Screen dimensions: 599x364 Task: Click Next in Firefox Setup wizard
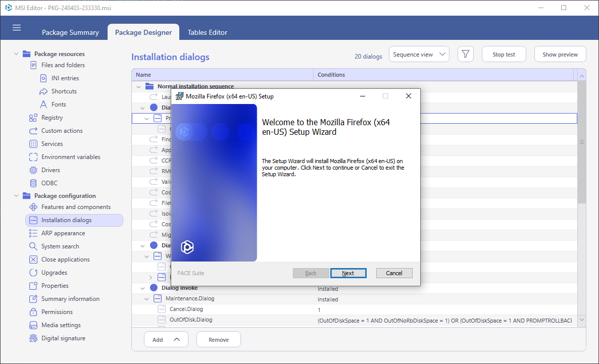(348, 273)
